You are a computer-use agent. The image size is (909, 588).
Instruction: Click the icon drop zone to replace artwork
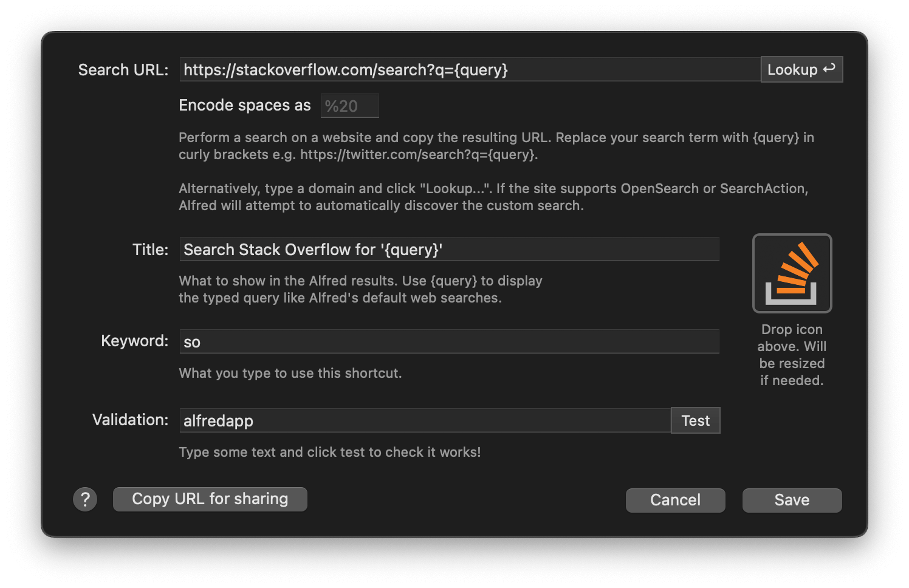pos(792,273)
